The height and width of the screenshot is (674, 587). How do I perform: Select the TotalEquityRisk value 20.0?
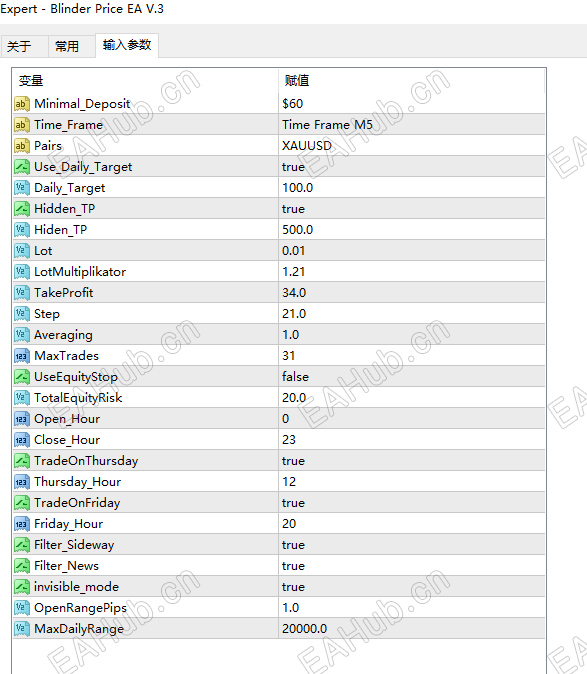(x=412, y=398)
